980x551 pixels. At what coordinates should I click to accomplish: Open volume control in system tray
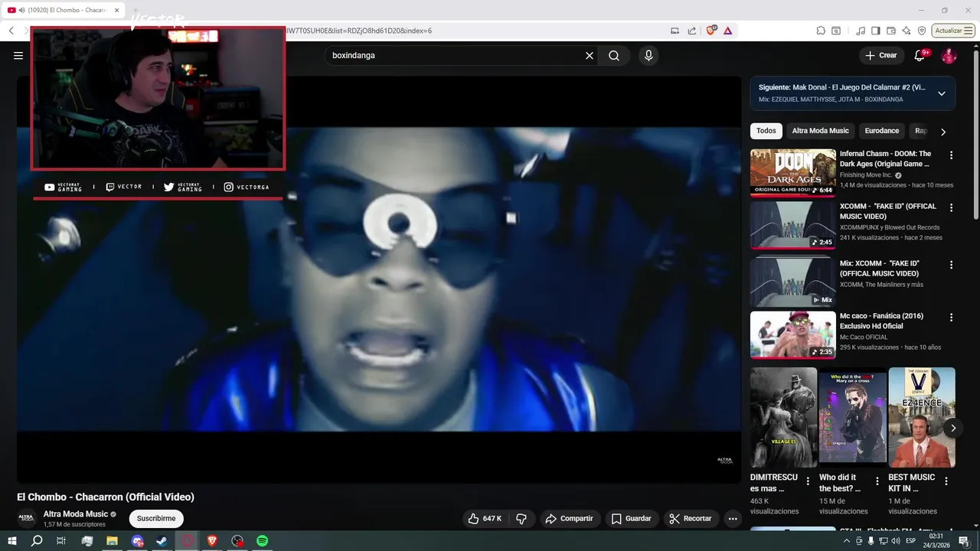[x=896, y=541]
